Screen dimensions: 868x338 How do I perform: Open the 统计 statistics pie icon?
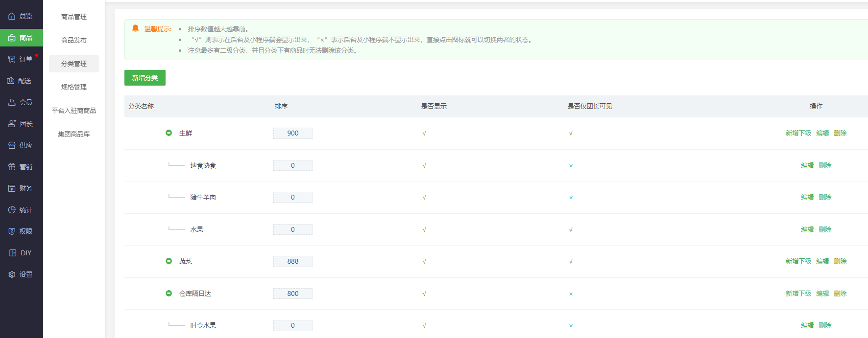12,210
